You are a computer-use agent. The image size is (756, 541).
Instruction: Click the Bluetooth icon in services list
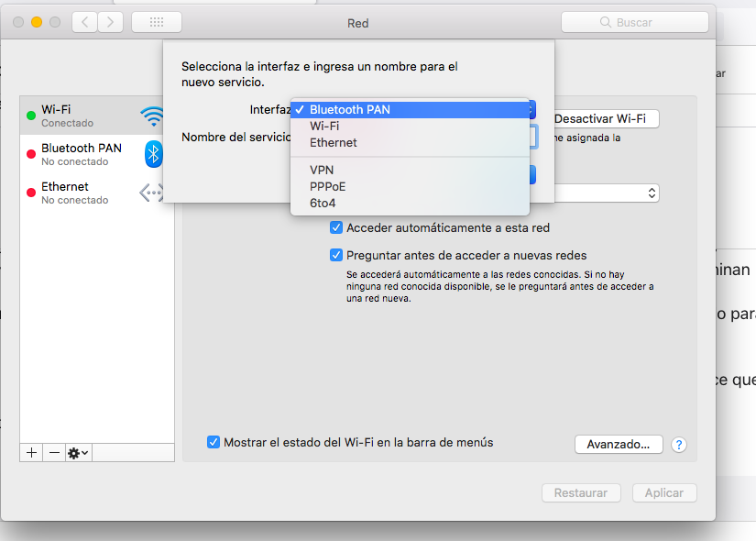point(153,154)
